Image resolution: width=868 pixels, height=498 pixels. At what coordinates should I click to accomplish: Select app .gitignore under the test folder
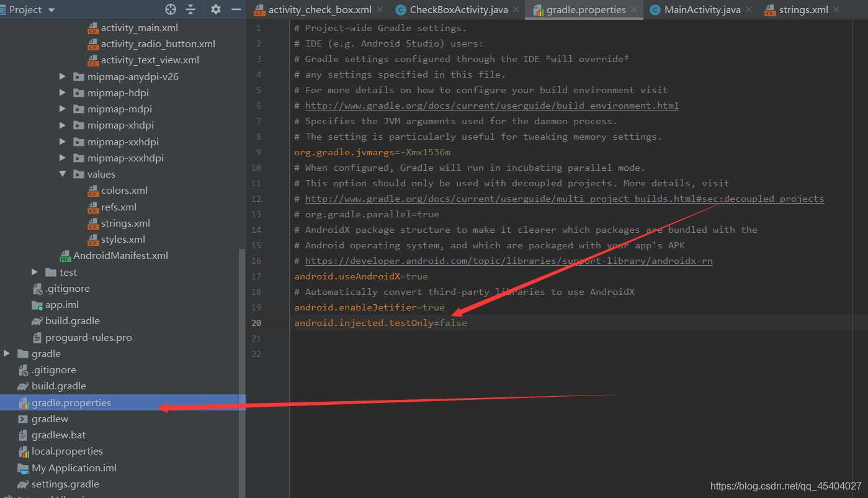click(x=67, y=288)
